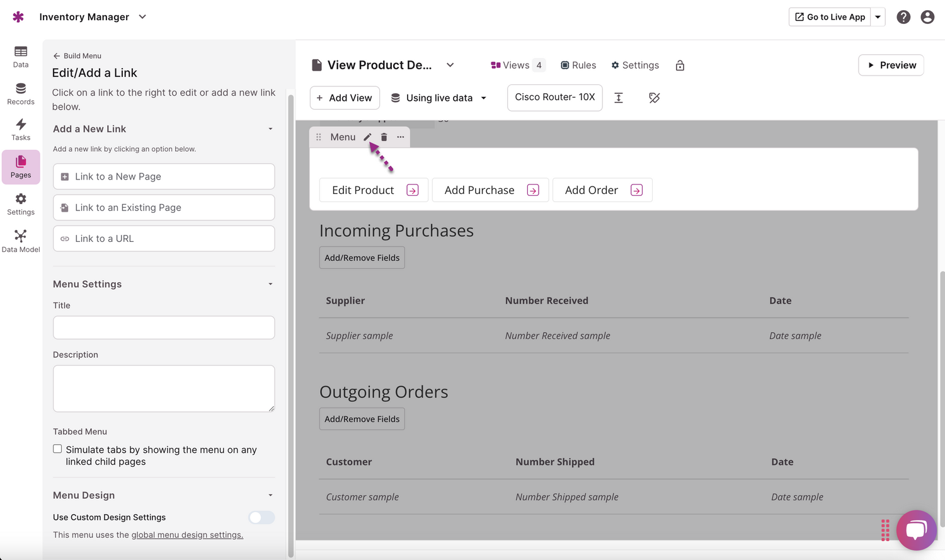The image size is (945, 560).
Task: Click the Preview button
Action: coord(891,66)
